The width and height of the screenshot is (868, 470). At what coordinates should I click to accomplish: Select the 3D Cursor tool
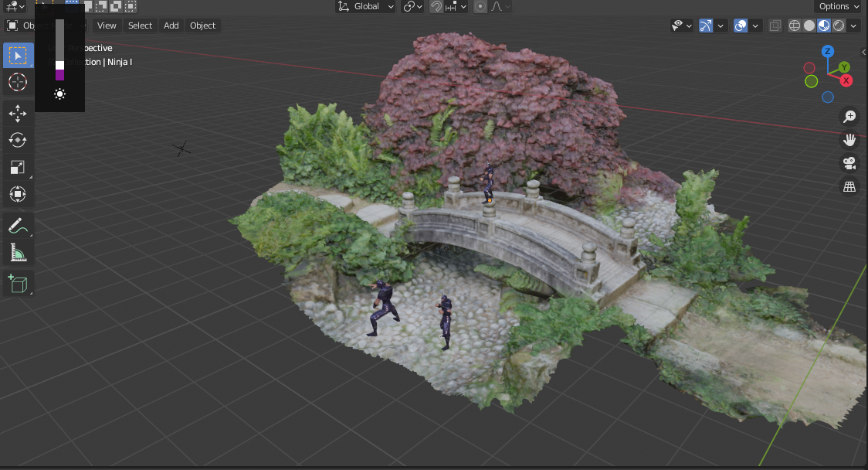click(18, 82)
